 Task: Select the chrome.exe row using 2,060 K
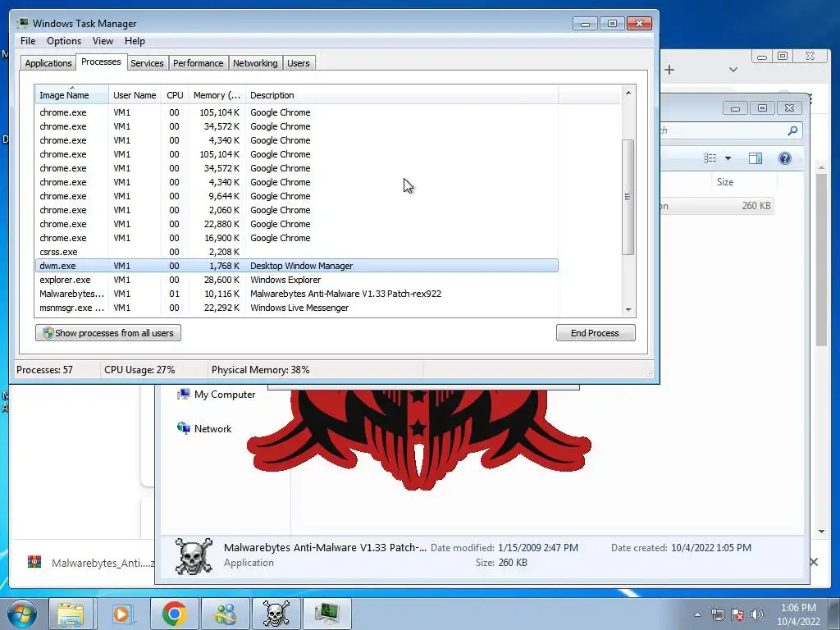coord(297,210)
